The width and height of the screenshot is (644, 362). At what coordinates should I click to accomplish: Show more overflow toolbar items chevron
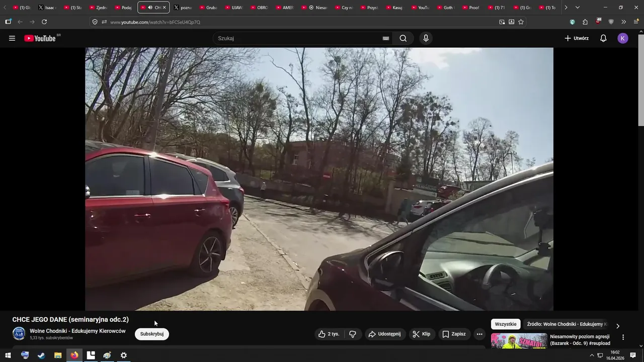(x=624, y=22)
